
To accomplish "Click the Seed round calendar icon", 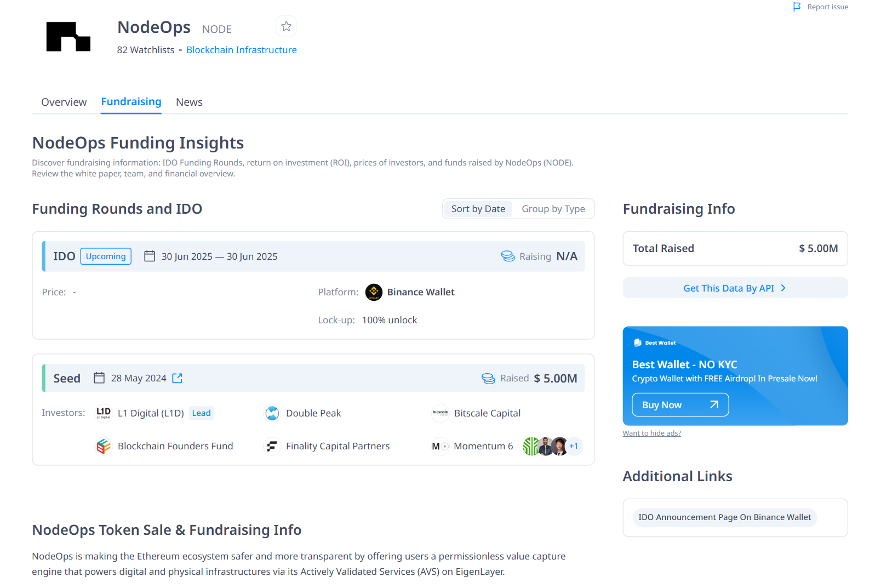I will pos(99,378).
